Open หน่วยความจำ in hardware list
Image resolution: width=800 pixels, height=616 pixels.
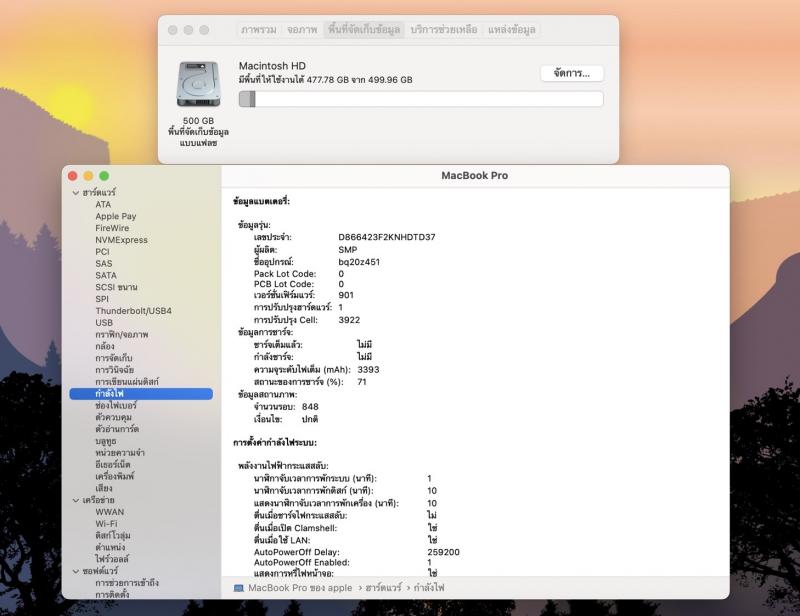pos(122,453)
